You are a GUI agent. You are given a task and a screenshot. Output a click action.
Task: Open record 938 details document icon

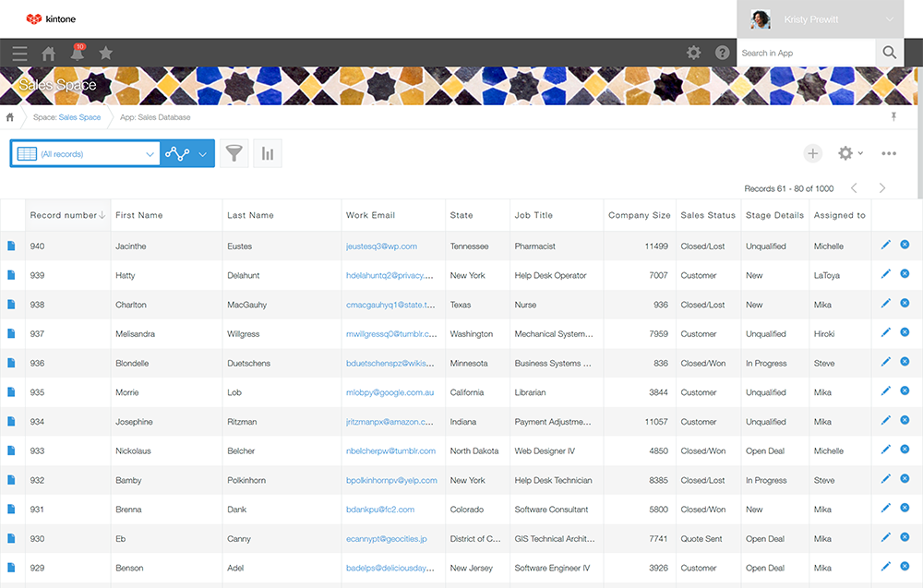12,305
